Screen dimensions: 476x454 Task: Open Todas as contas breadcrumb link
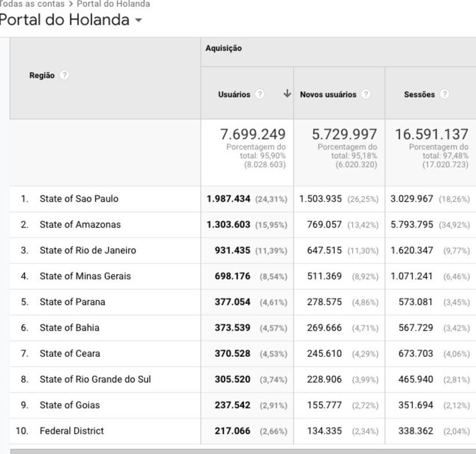click(32, 4)
